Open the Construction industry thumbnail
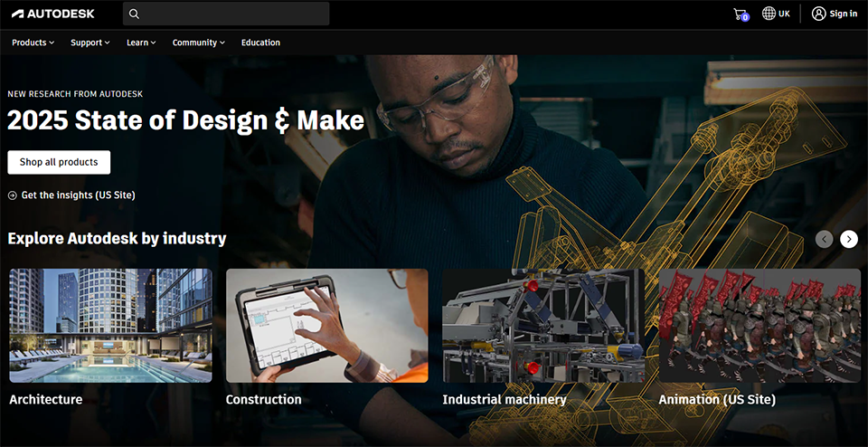Viewport: 868px width, 447px height. click(327, 326)
